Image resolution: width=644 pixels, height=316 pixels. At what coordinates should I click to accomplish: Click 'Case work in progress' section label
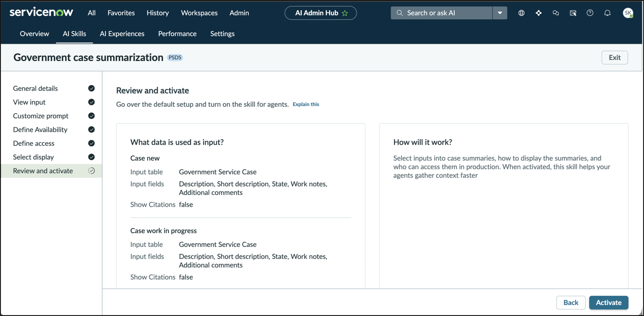(163, 231)
